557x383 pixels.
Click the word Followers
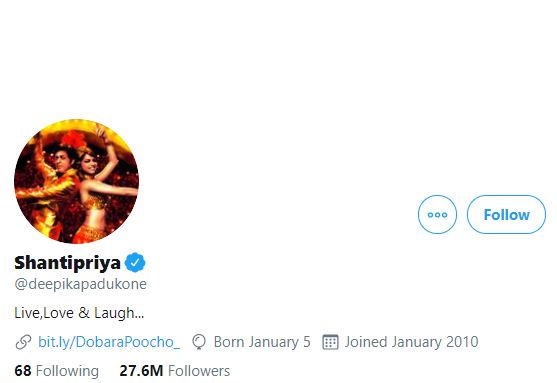click(199, 371)
